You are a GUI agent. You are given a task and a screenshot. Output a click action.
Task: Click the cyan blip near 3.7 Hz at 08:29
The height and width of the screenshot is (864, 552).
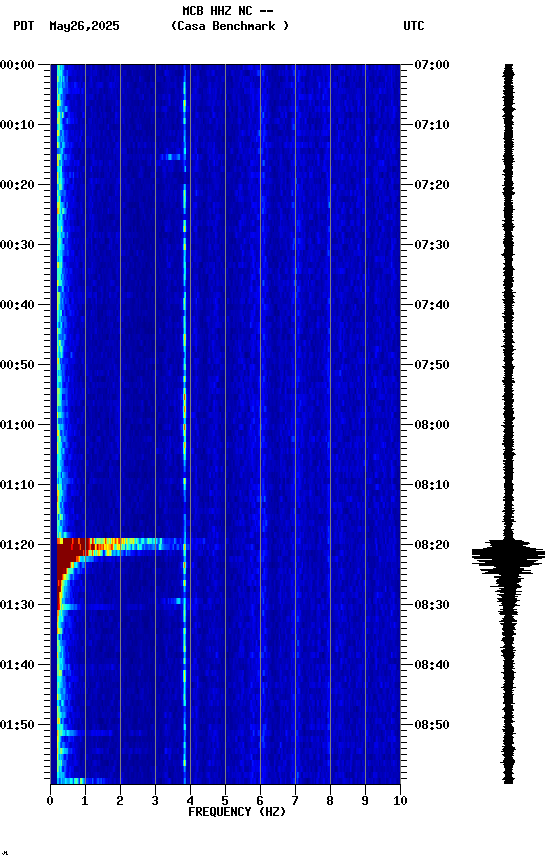click(174, 601)
